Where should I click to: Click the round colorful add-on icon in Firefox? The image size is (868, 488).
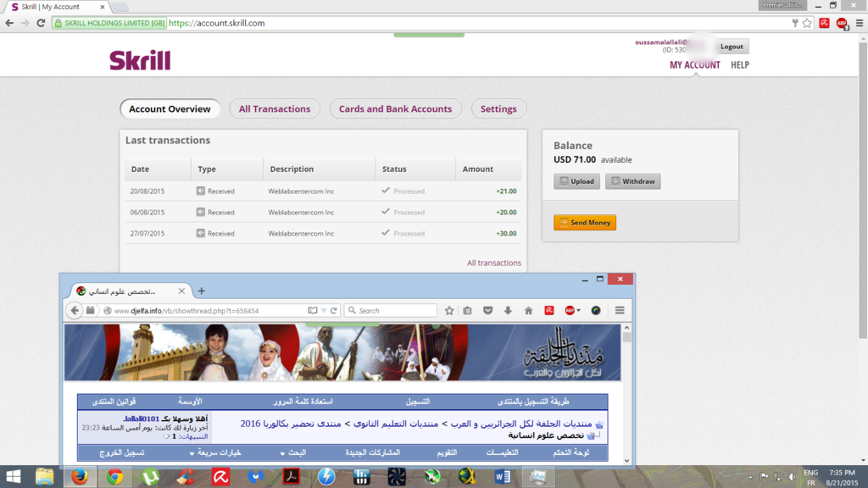click(596, 310)
